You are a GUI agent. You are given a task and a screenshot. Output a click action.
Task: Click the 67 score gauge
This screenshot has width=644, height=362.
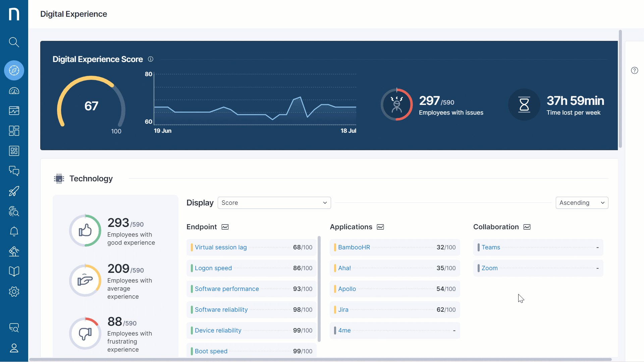pyautogui.click(x=91, y=106)
